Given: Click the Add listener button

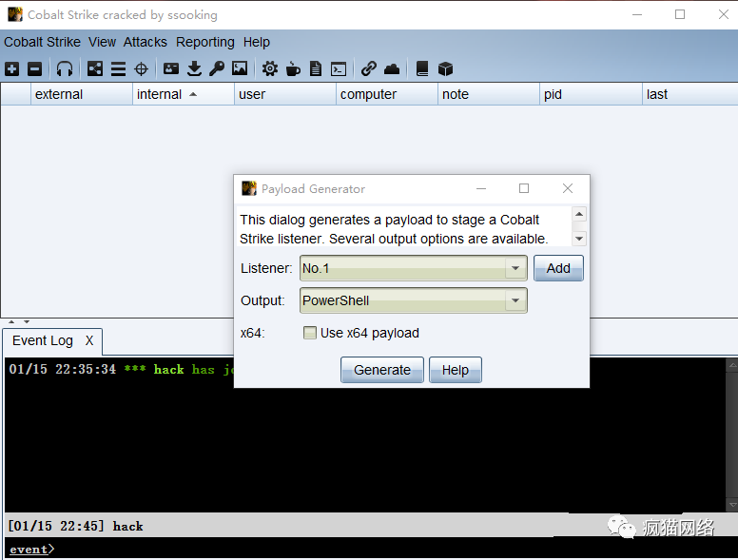Looking at the screenshot, I should tap(558, 268).
